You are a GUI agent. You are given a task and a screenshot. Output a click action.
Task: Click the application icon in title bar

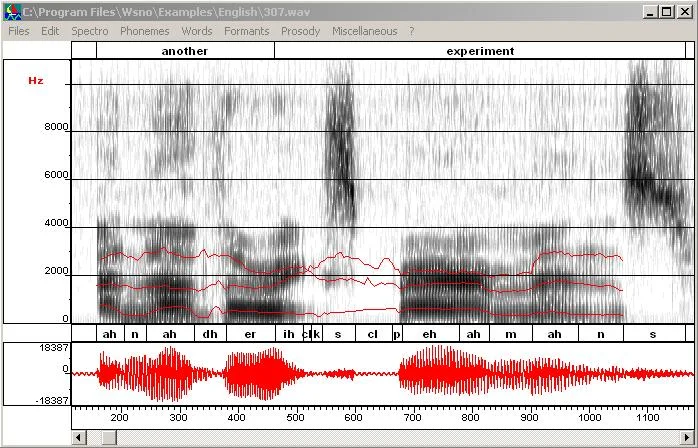tap(12, 12)
